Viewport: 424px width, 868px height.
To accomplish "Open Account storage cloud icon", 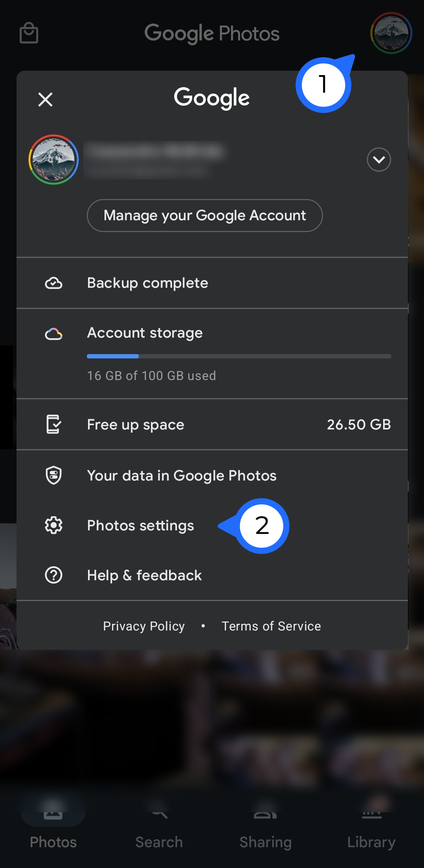I will (x=53, y=334).
